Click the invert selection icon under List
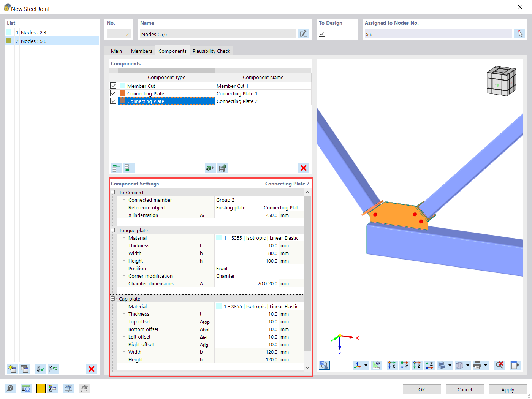The width and height of the screenshot is (532, 399). coord(54,369)
